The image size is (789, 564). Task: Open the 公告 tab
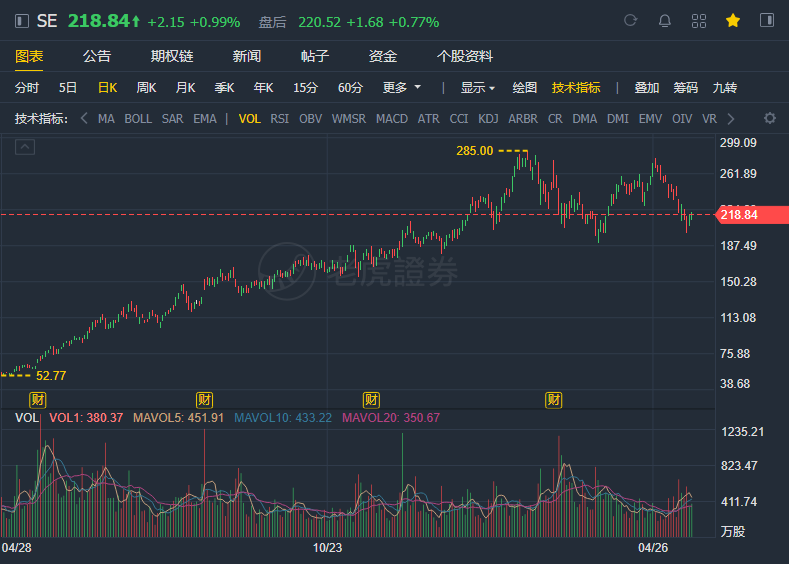point(97,56)
